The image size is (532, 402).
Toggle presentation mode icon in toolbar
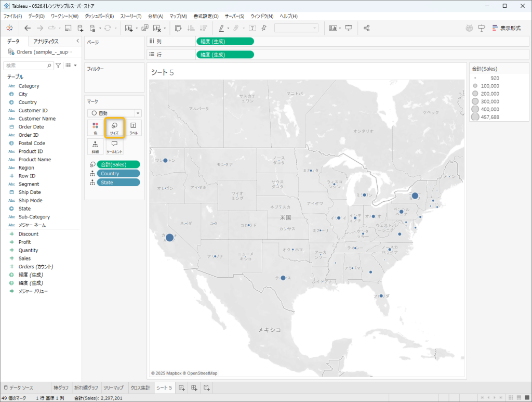pos(349,28)
